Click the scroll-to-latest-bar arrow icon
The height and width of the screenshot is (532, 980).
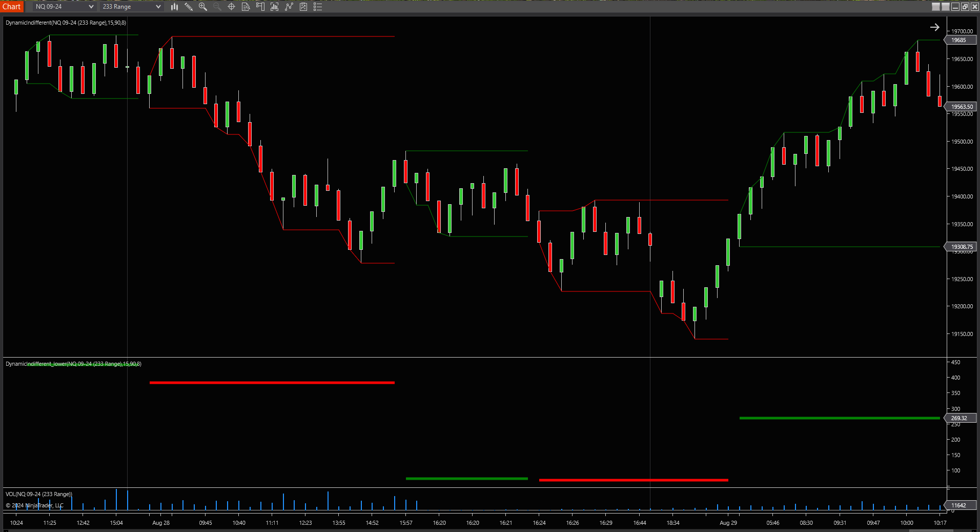pyautogui.click(x=934, y=27)
